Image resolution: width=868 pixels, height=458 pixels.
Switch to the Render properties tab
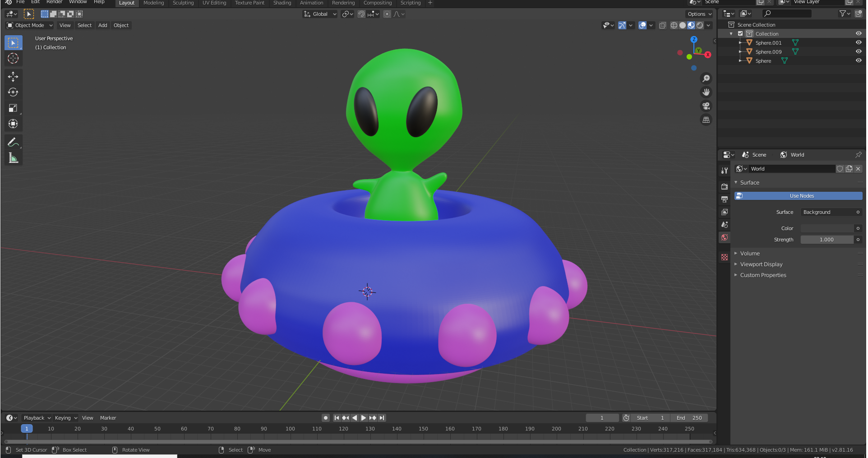725,186
